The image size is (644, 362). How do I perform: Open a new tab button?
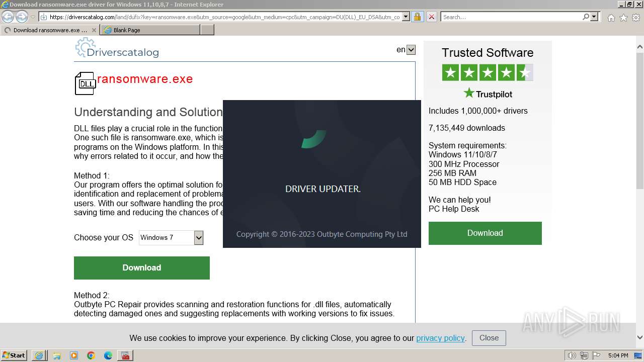[207, 30]
